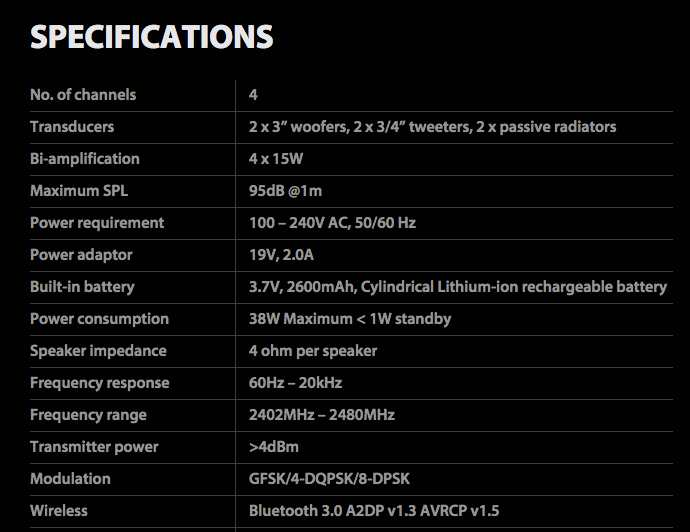Screen dimensions: 690x532
Task: Click the Power adaptor label
Action: point(81,255)
